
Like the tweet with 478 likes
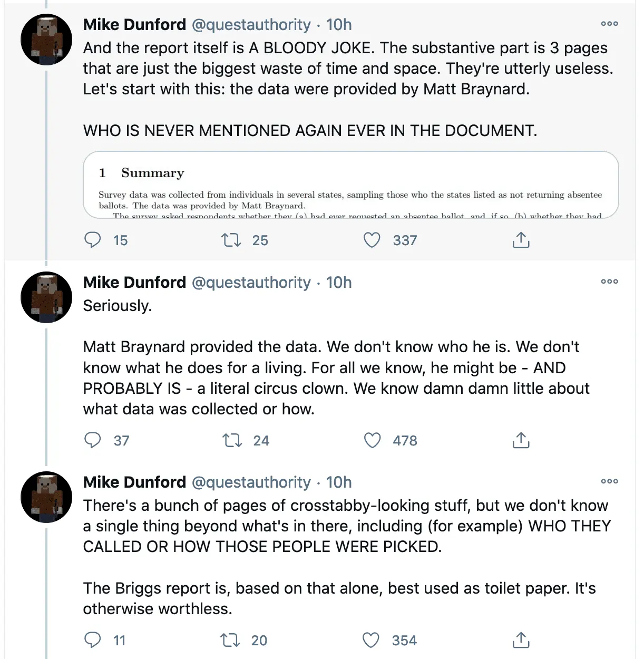coord(373,440)
